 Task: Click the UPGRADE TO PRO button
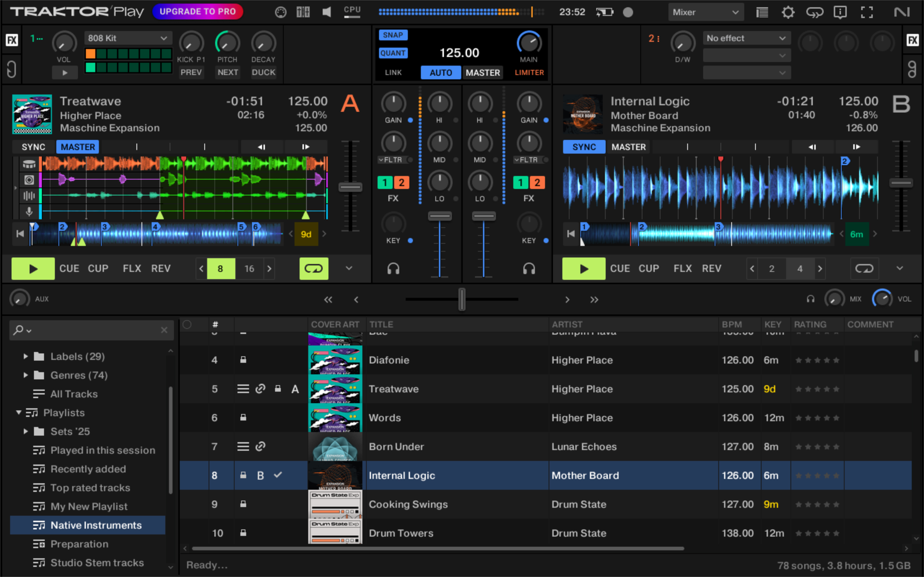(197, 12)
